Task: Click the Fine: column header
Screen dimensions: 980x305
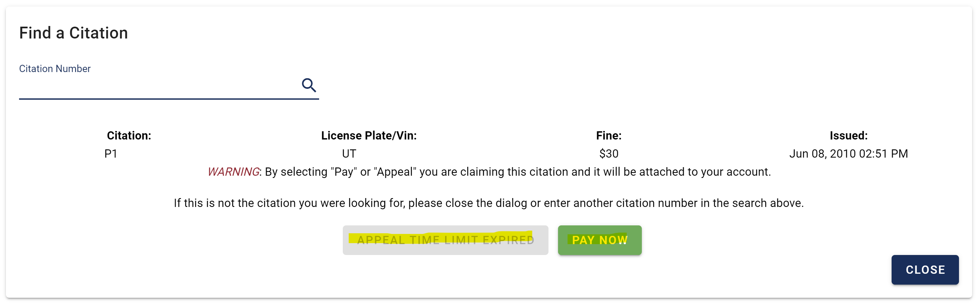Action: click(609, 136)
